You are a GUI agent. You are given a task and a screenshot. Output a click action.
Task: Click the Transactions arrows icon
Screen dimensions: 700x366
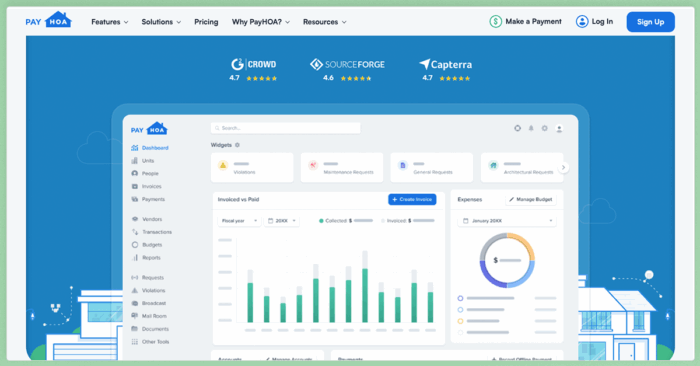[x=134, y=232]
